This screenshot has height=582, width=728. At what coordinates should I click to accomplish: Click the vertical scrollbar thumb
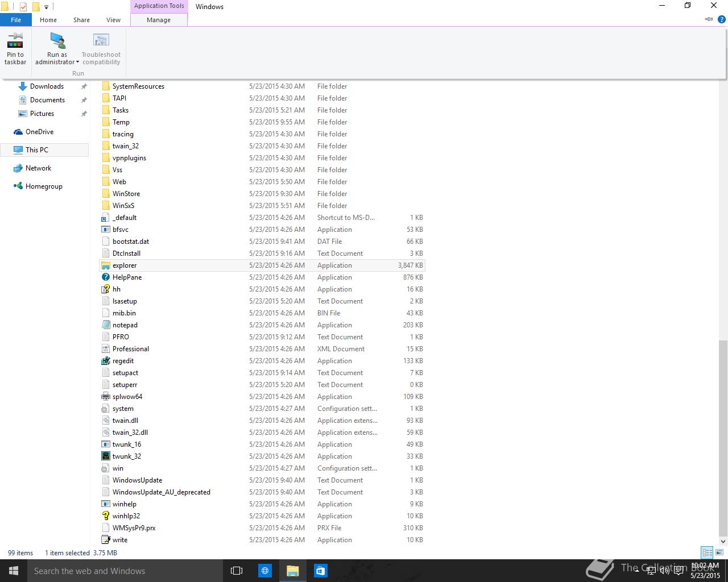(723, 438)
